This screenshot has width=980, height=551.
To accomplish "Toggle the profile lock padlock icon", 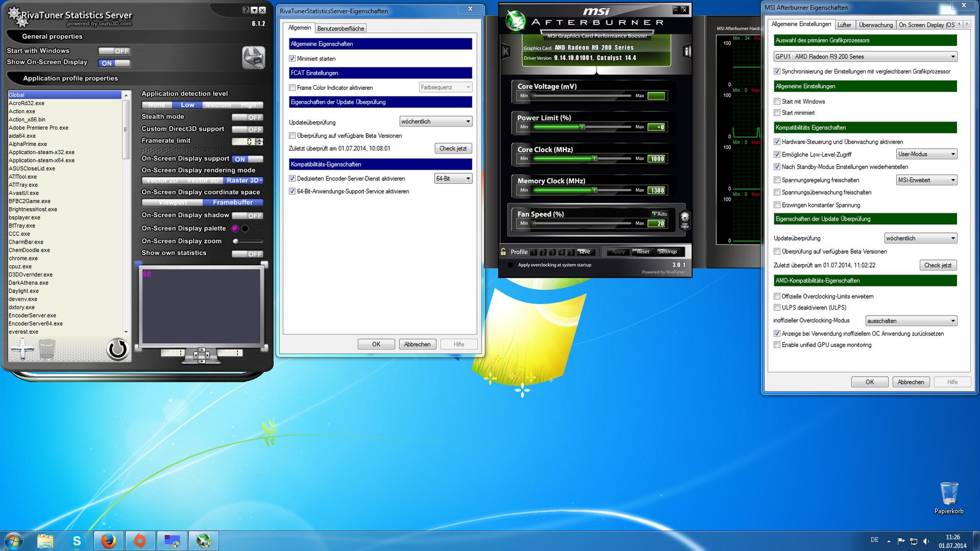I will pos(504,252).
